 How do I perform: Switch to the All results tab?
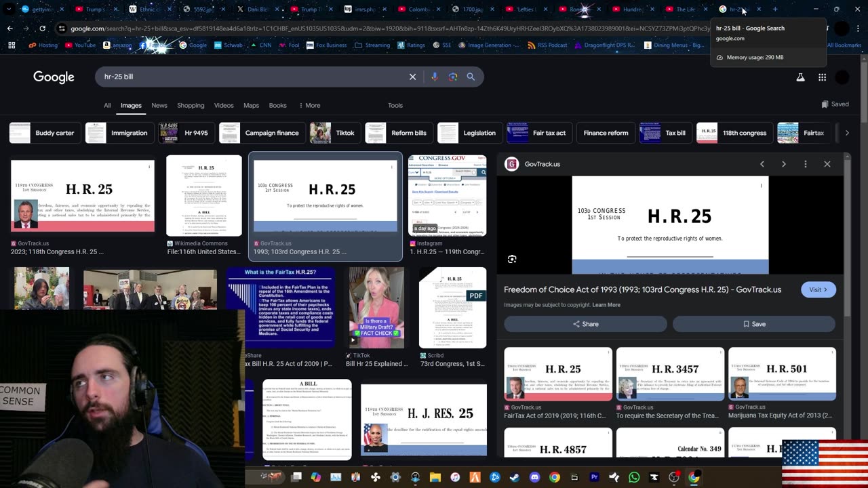107,105
